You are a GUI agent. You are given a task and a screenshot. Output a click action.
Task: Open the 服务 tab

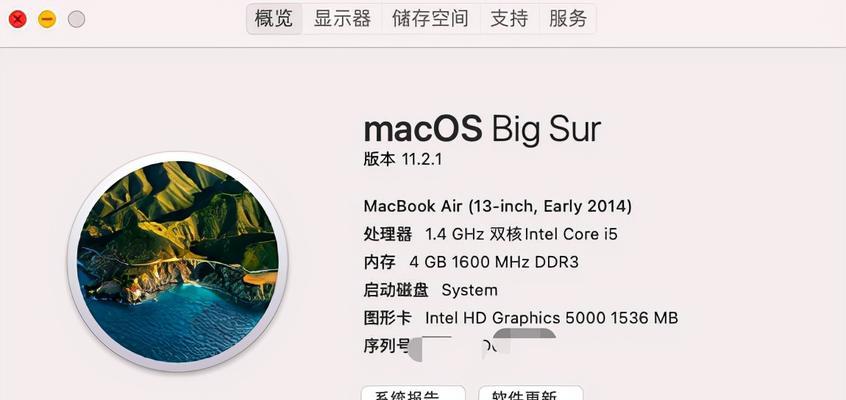click(568, 19)
